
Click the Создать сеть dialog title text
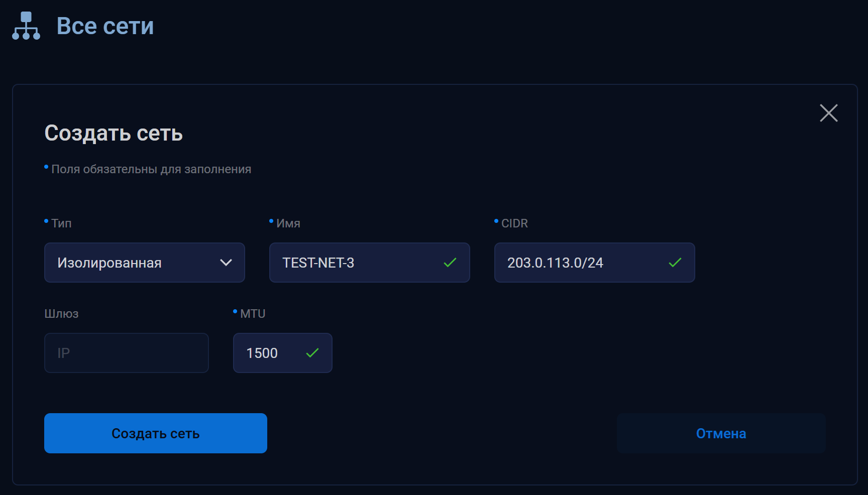pos(114,133)
